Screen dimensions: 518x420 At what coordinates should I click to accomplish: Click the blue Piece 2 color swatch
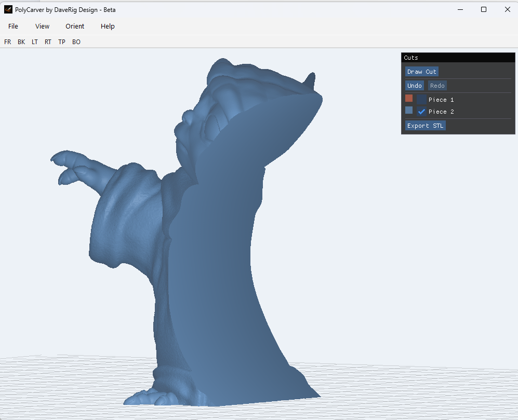[x=409, y=110]
